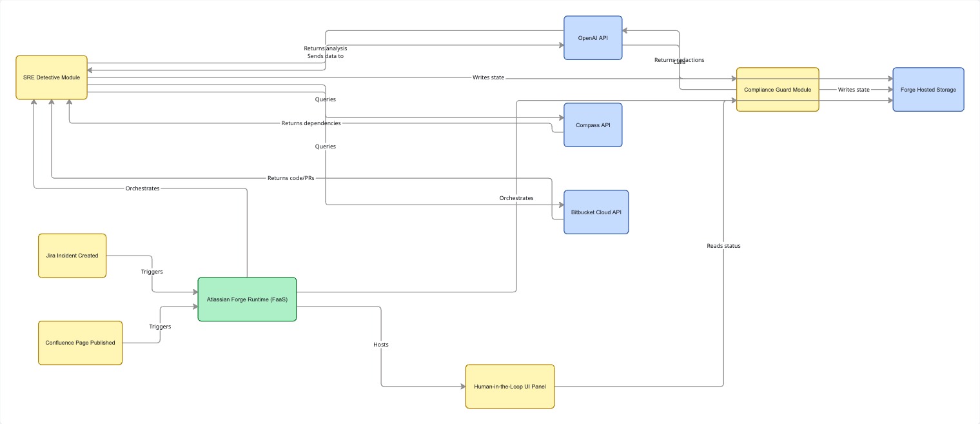The width and height of the screenshot is (980, 424).
Task: Select the Atlassian Forge Runtime (FaaS) node
Action: (247, 299)
